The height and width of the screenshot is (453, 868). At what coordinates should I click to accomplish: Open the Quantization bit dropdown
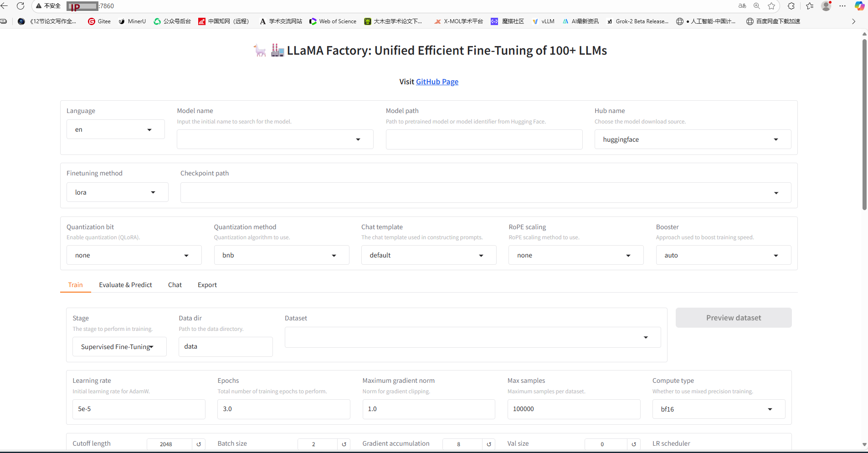click(134, 255)
